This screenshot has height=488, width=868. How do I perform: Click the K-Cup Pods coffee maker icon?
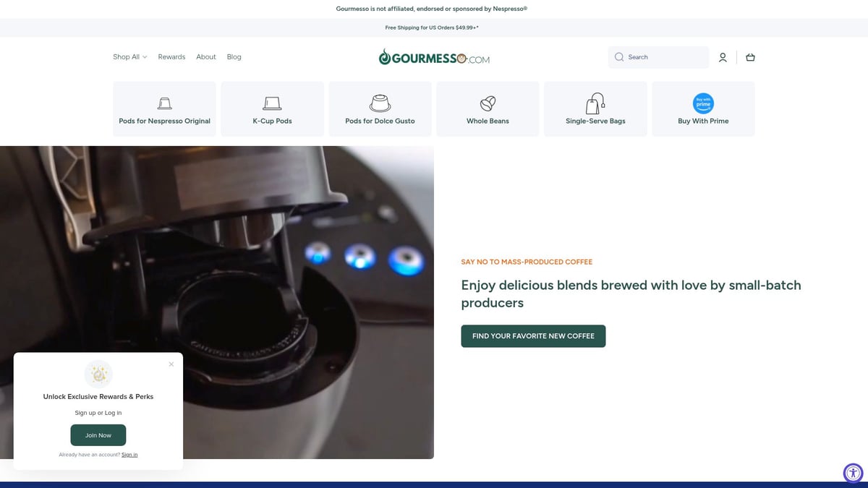[x=272, y=103]
